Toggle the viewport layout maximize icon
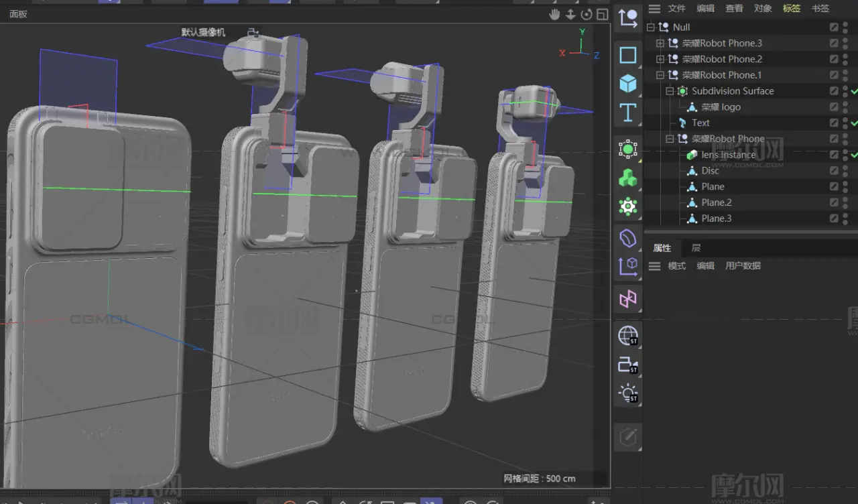Screen dimensions: 858x504 [603, 14]
